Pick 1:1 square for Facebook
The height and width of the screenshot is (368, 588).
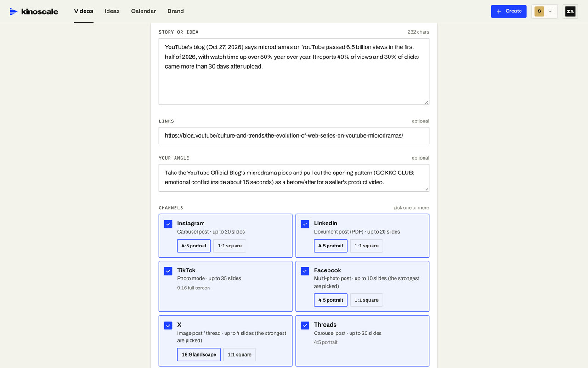367,300
